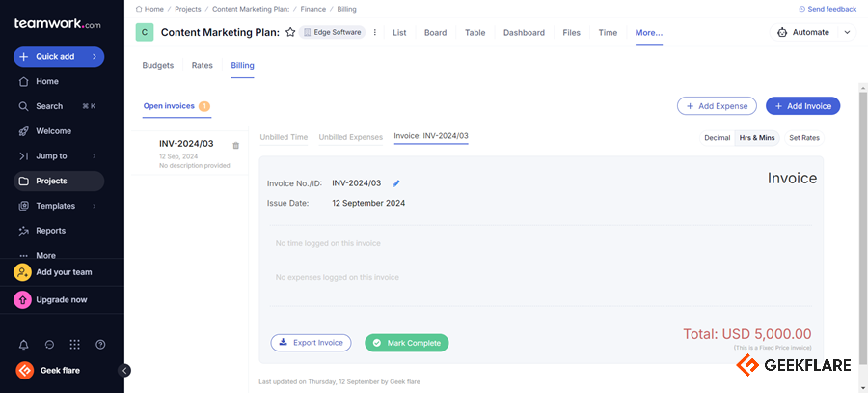Click the Add Invoice button

coord(802,106)
